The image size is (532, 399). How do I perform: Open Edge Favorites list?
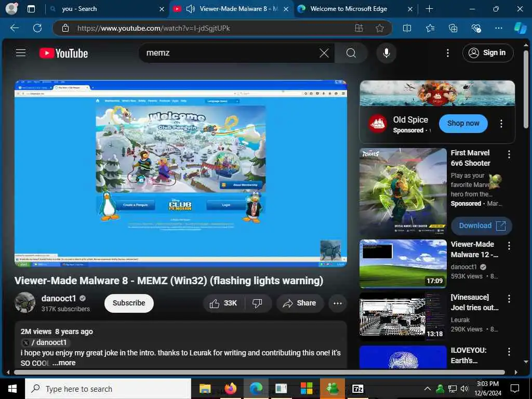tap(430, 28)
